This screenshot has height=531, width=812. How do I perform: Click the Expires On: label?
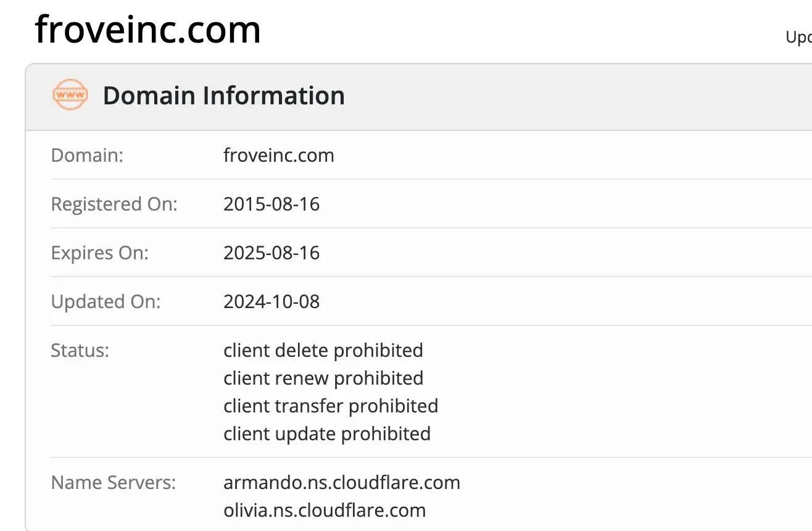(x=99, y=253)
